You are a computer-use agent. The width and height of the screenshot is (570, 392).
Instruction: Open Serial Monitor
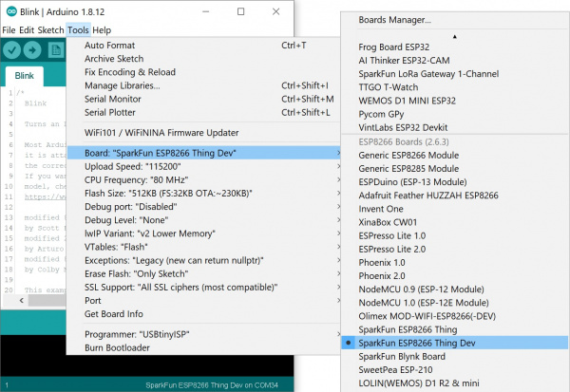tap(203, 99)
